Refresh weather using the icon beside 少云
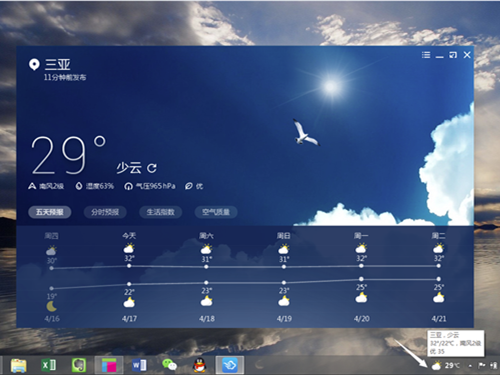 click(x=152, y=168)
